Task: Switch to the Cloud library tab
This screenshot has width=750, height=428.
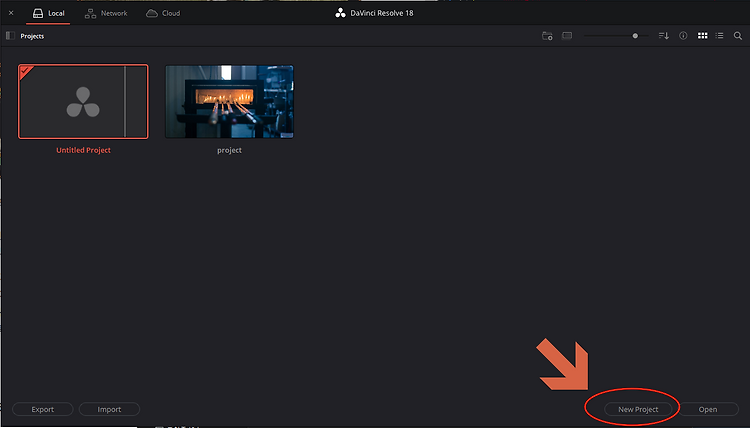Action: (x=163, y=13)
